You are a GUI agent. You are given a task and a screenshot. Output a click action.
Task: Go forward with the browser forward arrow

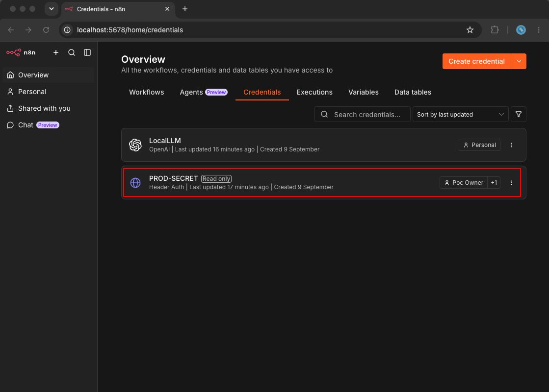click(x=28, y=30)
